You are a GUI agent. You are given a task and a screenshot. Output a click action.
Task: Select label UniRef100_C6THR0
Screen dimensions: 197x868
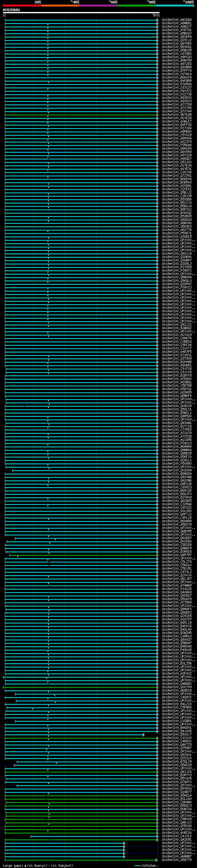[177, 54]
